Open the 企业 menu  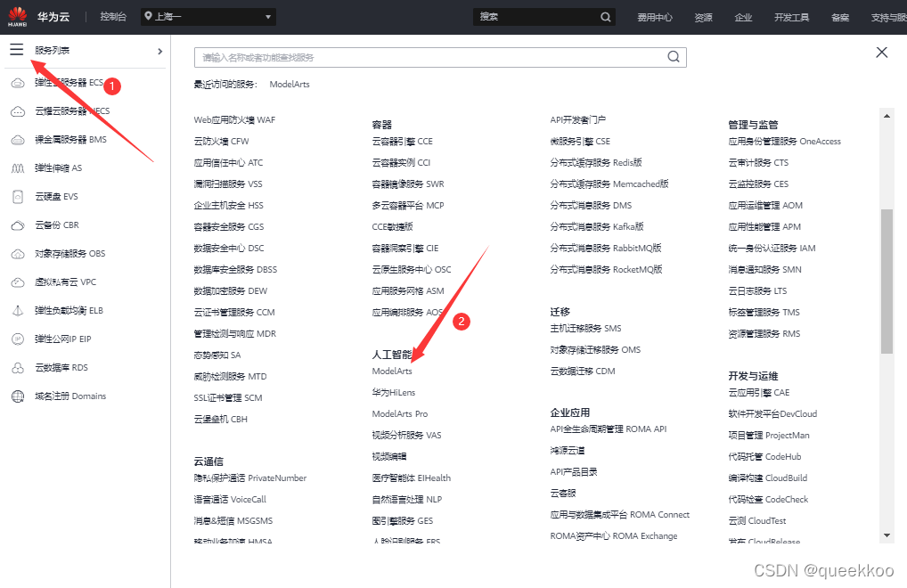click(743, 17)
